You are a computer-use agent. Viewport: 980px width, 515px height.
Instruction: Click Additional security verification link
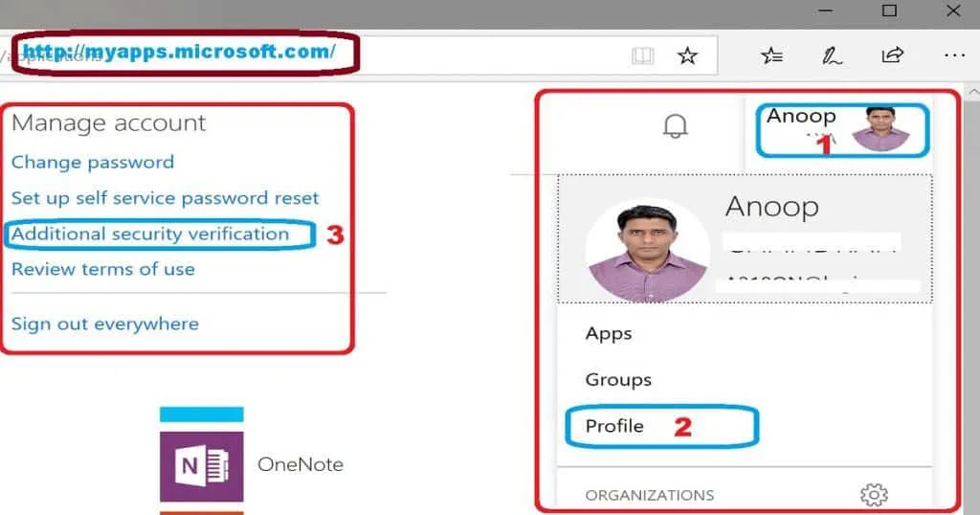pos(150,234)
